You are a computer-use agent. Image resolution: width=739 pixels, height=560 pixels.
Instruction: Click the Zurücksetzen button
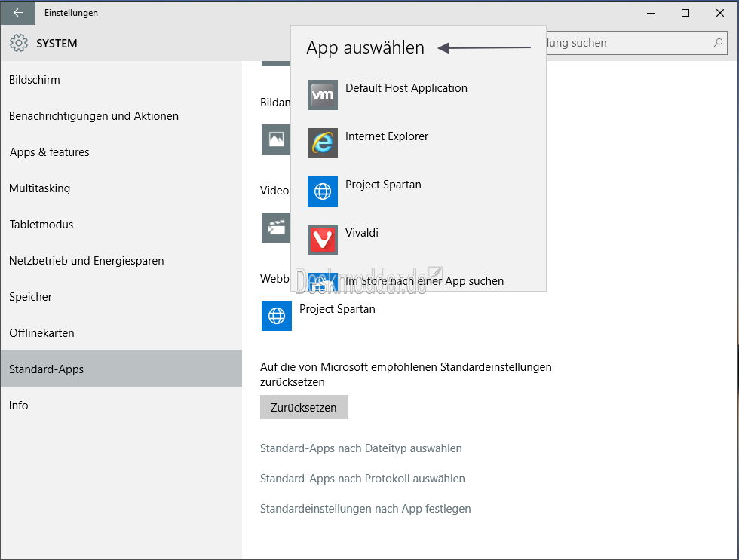click(303, 408)
